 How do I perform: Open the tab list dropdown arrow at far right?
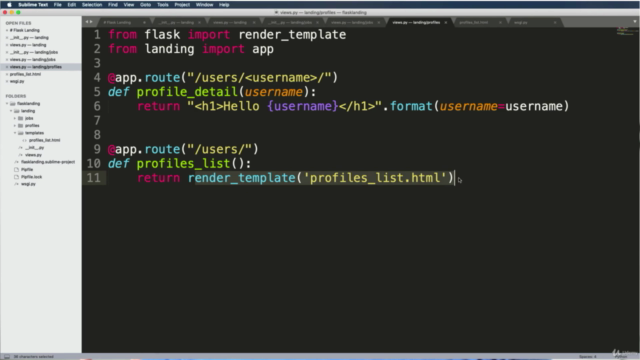tap(635, 22)
